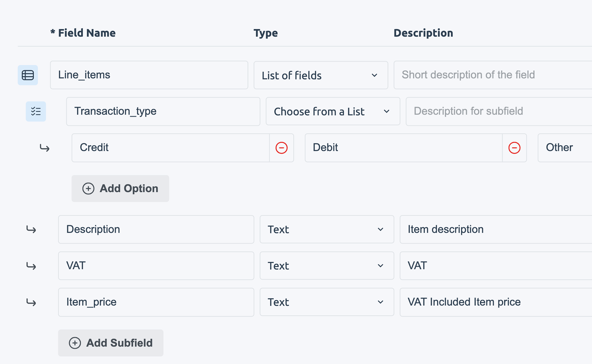Click the subfield arrow icon beside VAT field
Screen dimensions: 592x364
click(31, 266)
